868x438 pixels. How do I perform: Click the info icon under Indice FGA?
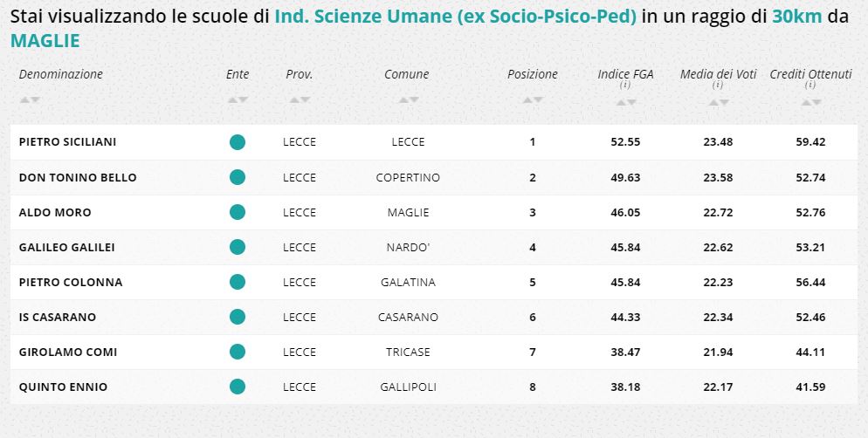625,86
